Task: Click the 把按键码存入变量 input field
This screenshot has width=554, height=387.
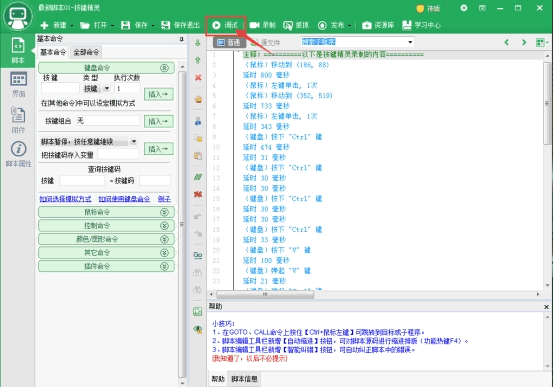Action: 118,154
